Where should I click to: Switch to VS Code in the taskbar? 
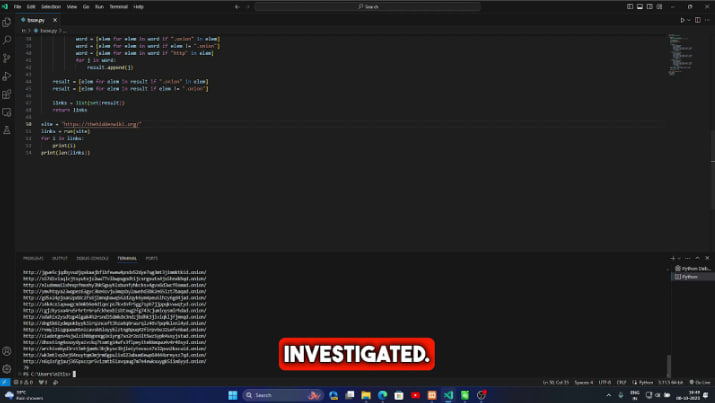(x=448, y=395)
